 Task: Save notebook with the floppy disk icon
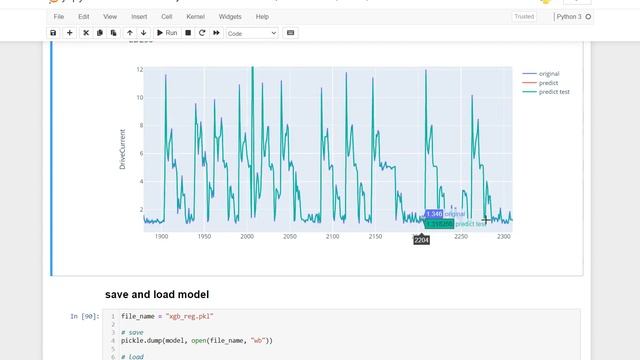tap(53, 33)
